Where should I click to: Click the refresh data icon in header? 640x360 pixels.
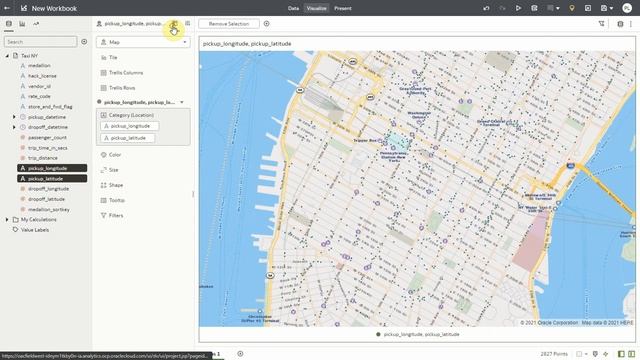[534, 8]
